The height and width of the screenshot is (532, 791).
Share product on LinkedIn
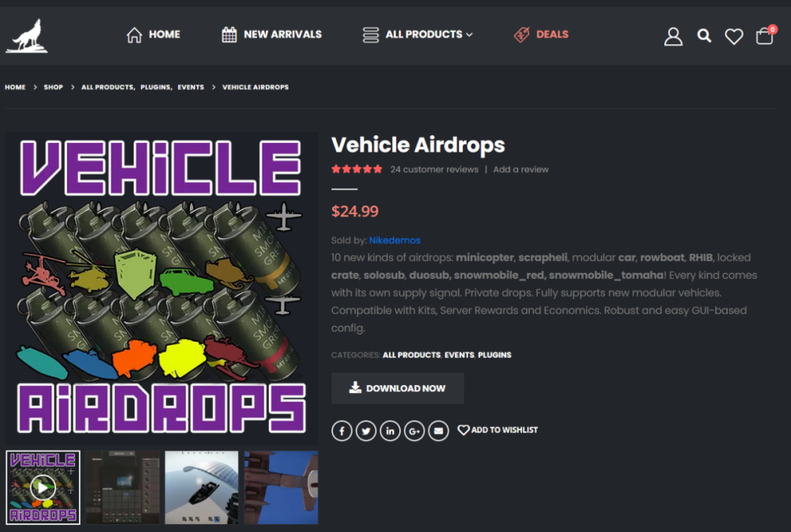point(390,431)
